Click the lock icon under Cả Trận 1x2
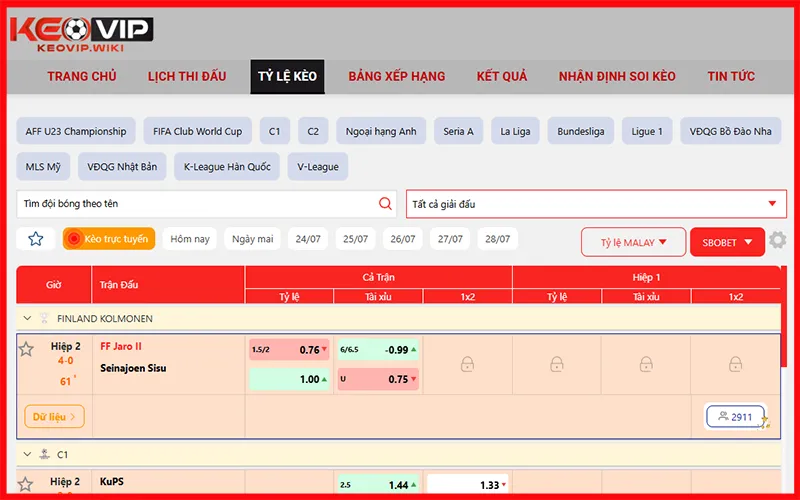Image resolution: width=800 pixels, height=500 pixels. (x=467, y=365)
